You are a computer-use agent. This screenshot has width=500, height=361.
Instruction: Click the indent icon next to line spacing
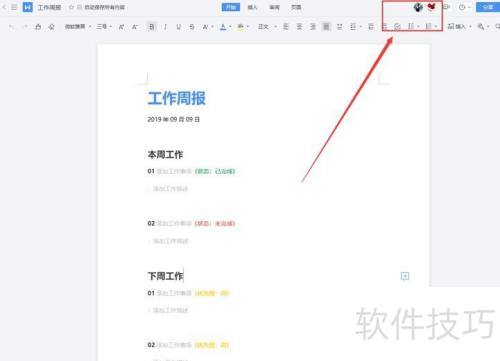(371, 27)
